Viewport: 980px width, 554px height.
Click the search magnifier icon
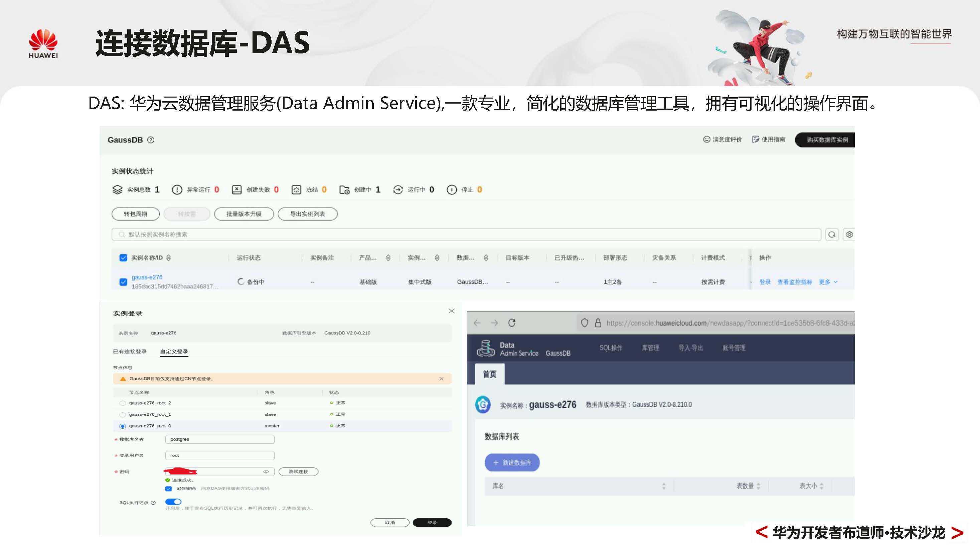tap(832, 234)
